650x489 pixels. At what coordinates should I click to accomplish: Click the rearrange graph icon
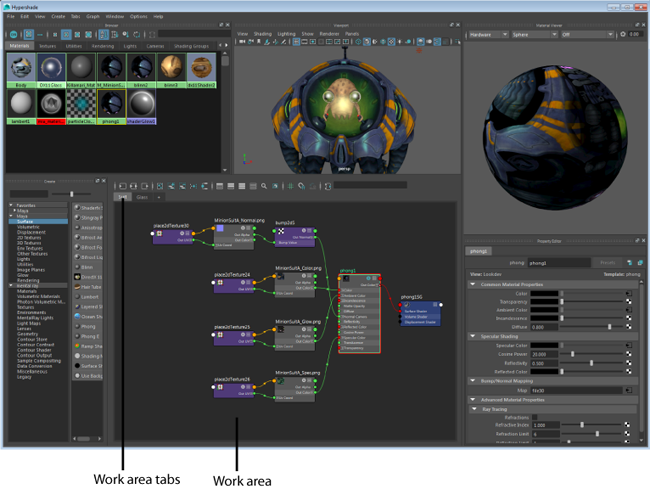(193, 186)
